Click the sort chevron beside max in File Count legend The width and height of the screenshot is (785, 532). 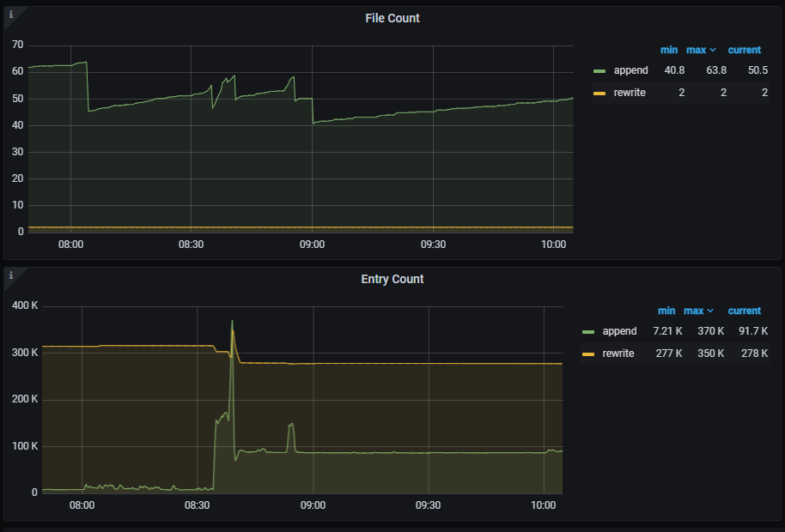tap(713, 50)
